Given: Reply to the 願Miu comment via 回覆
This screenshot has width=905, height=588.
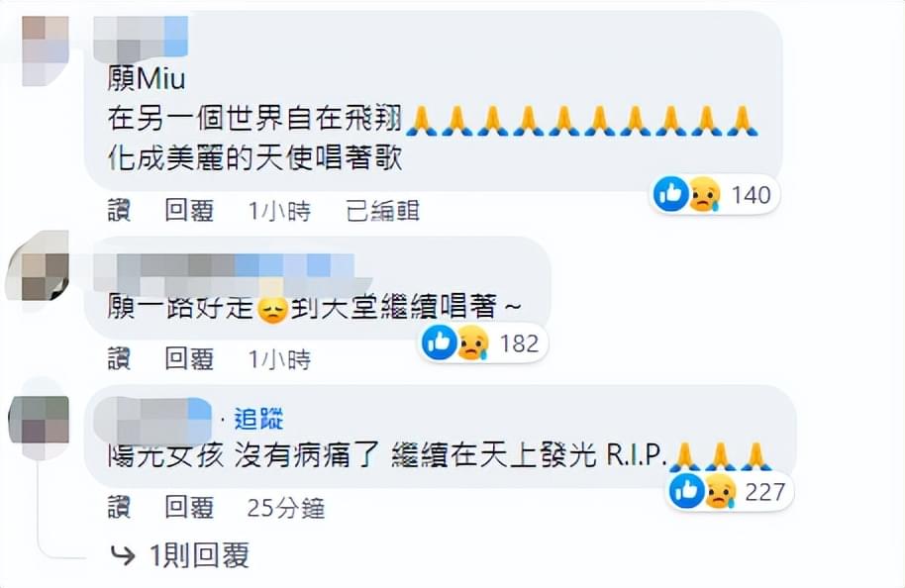Looking at the screenshot, I should (189, 211).
